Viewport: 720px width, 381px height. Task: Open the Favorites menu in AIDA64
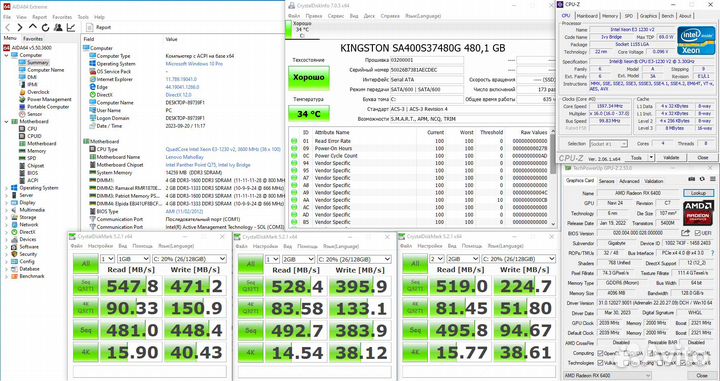(62, 17)
